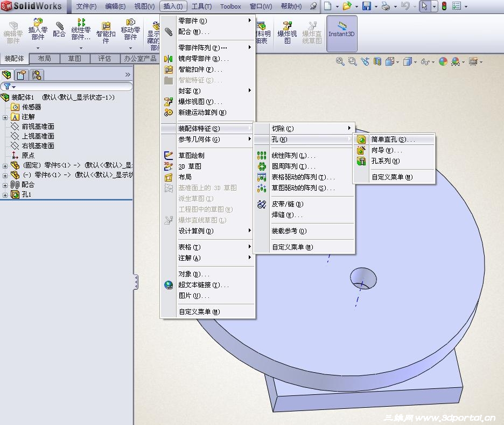Click the filter funnel icon in tree
The image size is (504, 425).
click(x=7, y=87)
